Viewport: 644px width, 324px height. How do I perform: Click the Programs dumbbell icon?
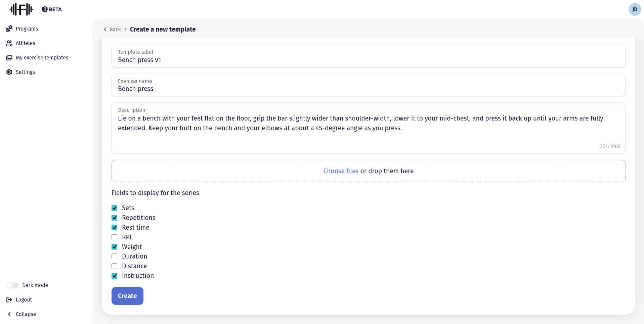9,29
